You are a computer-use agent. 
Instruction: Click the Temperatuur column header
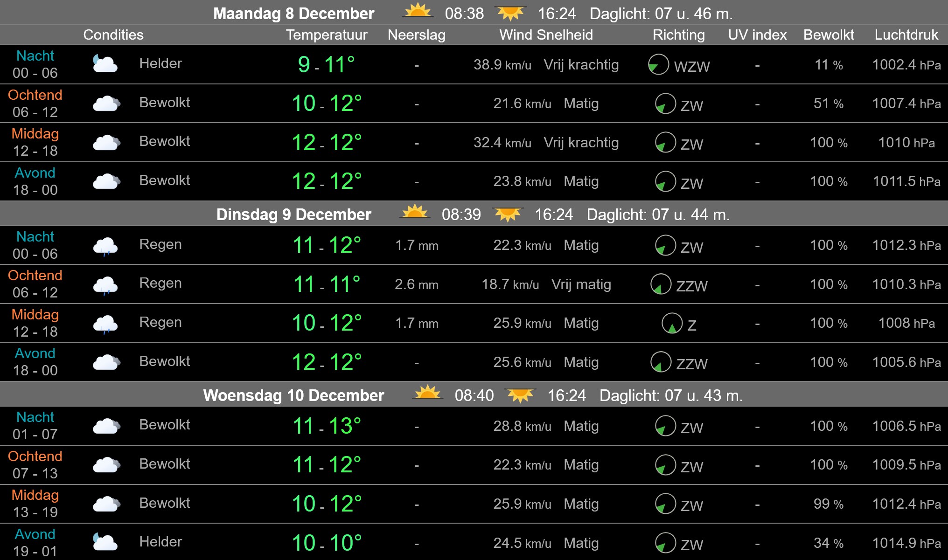[327, 35]
